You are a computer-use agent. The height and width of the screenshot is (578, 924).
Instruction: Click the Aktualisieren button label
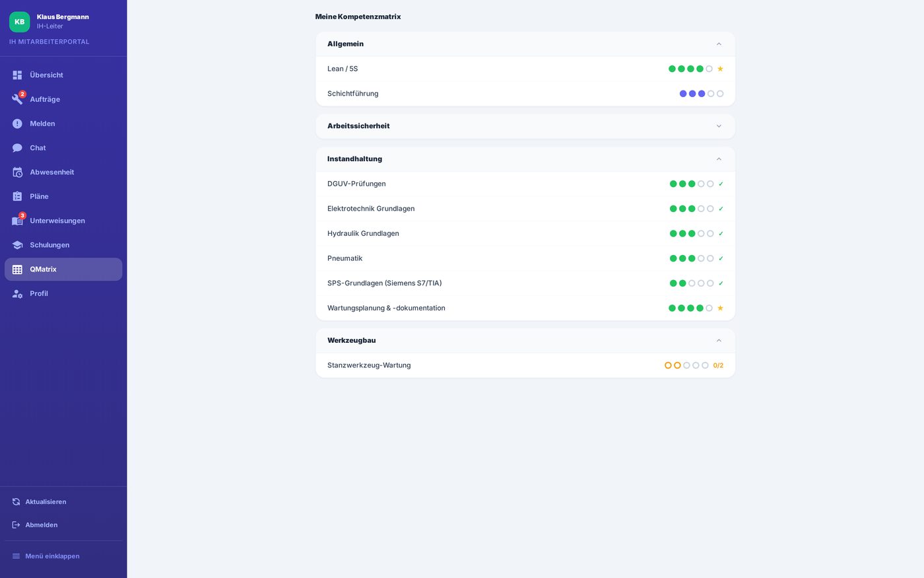click(x=46, y=502)
